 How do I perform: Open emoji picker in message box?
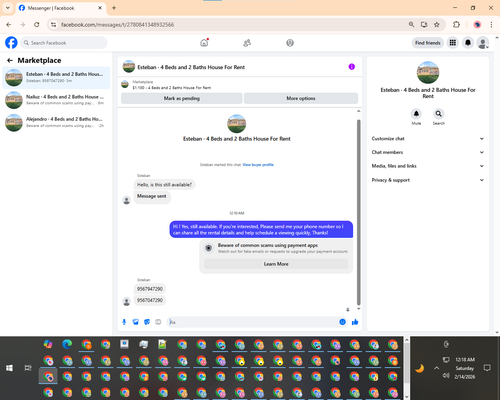[342, 322]
